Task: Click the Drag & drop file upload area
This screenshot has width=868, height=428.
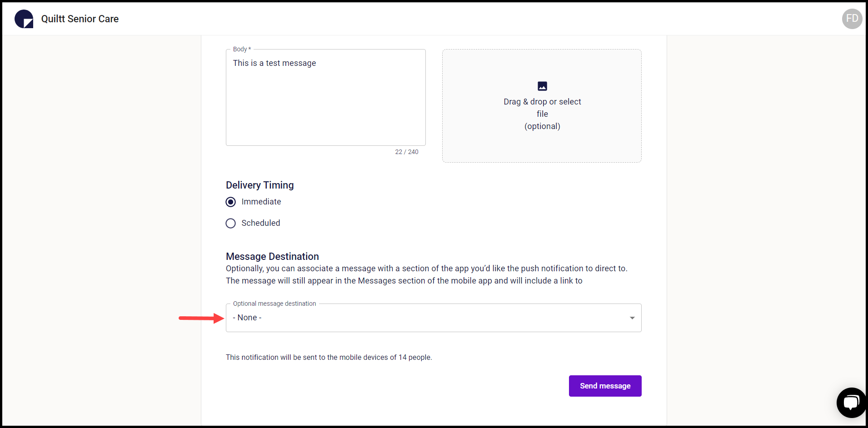Action: [542, 106]
